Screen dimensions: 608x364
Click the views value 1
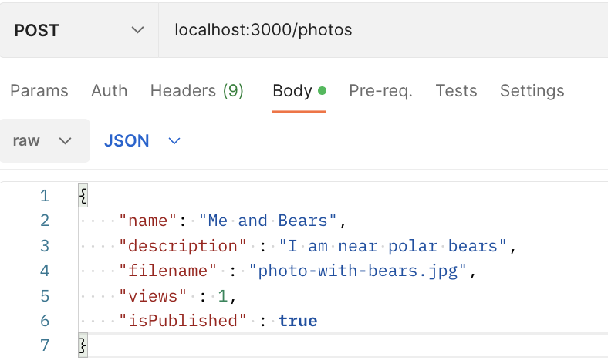(222, 296)
